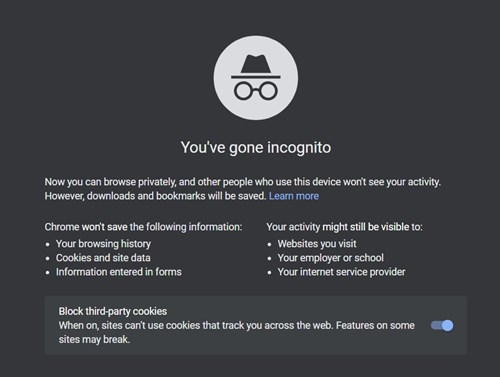This screenshot has width=500, height=377.
Task: Toggle the Block third-party cookies switch
Action: [442, 325]
